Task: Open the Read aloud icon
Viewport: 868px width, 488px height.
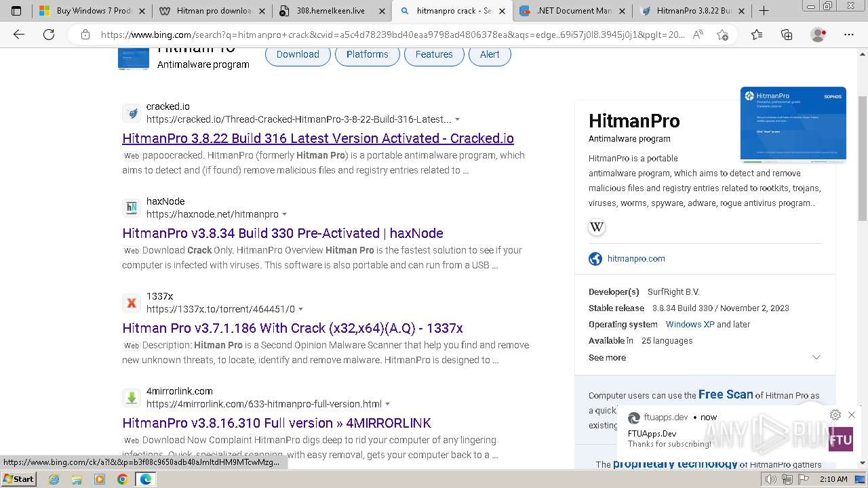Action: coord(698,35)
